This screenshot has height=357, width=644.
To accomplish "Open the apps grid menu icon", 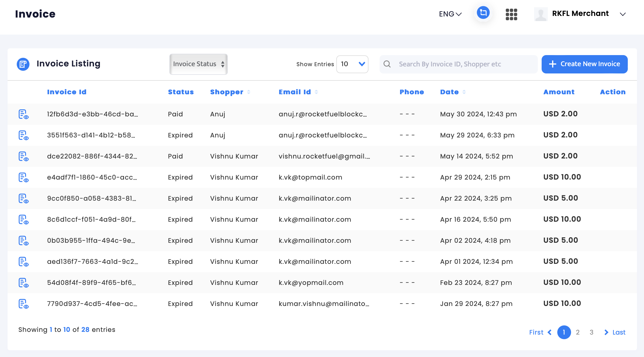I will pyautogui.click(x=511, y=14).
